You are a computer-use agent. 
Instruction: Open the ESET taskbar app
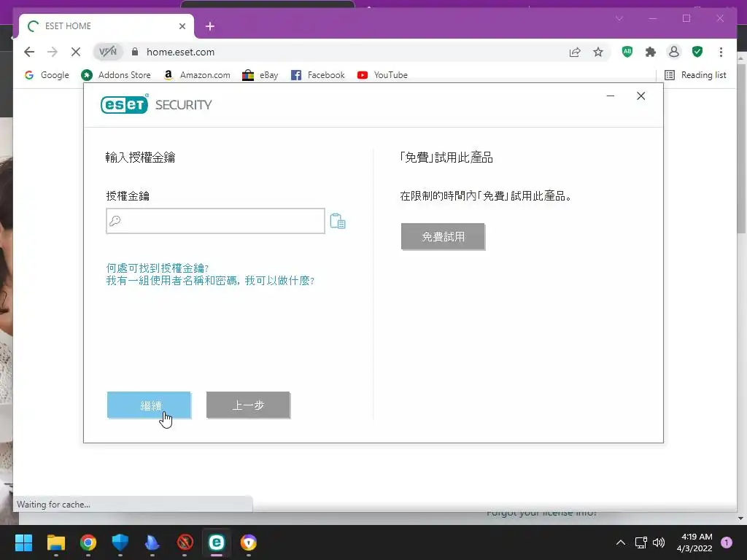[216, 542]
